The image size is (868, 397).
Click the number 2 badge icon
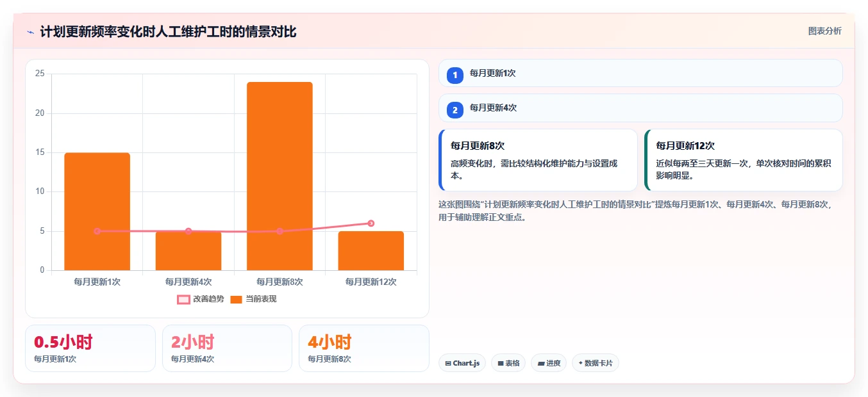tap(455, 109)
